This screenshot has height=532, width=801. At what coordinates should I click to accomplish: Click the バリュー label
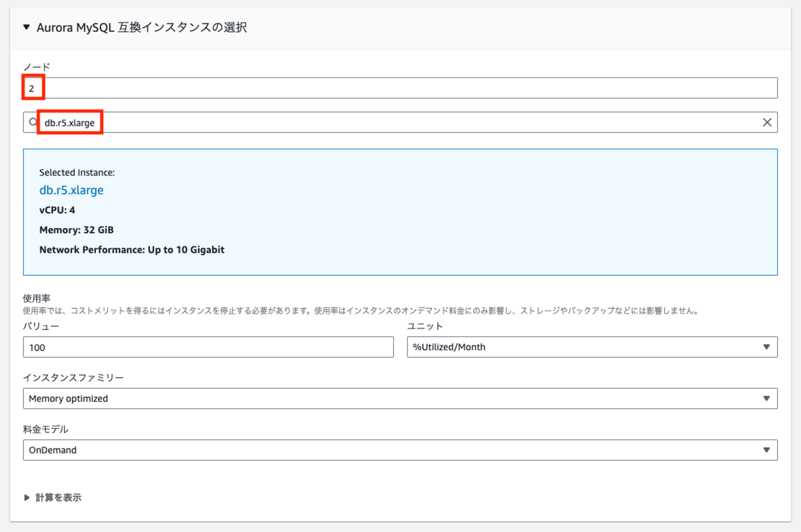[x=41, y=326]
